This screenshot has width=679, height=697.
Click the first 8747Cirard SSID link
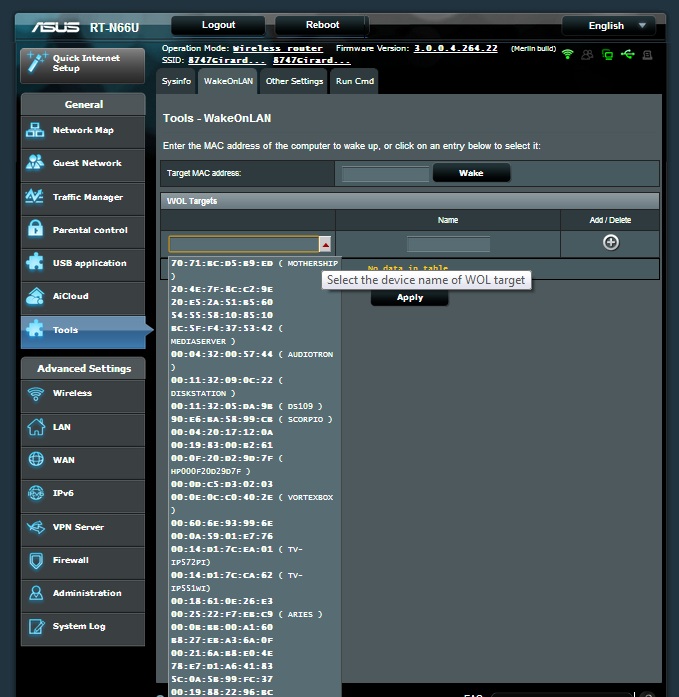click(227, 60)
